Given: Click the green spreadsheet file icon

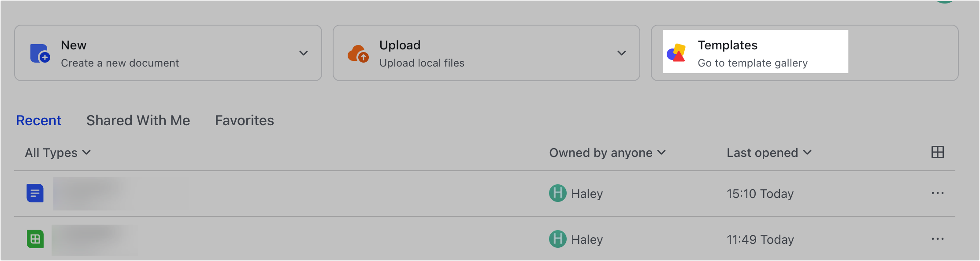Looking at the screenshot, I should [35, 239].
